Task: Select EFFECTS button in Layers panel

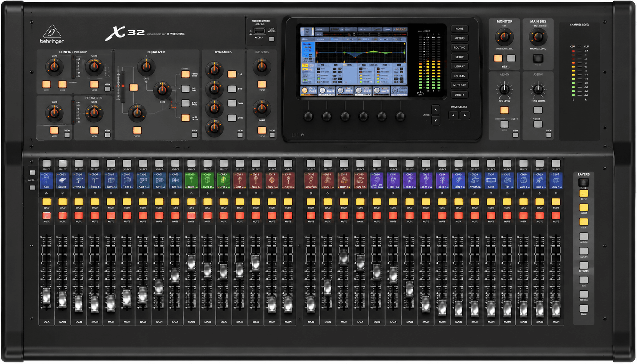Action: click(x=584, y=265)
